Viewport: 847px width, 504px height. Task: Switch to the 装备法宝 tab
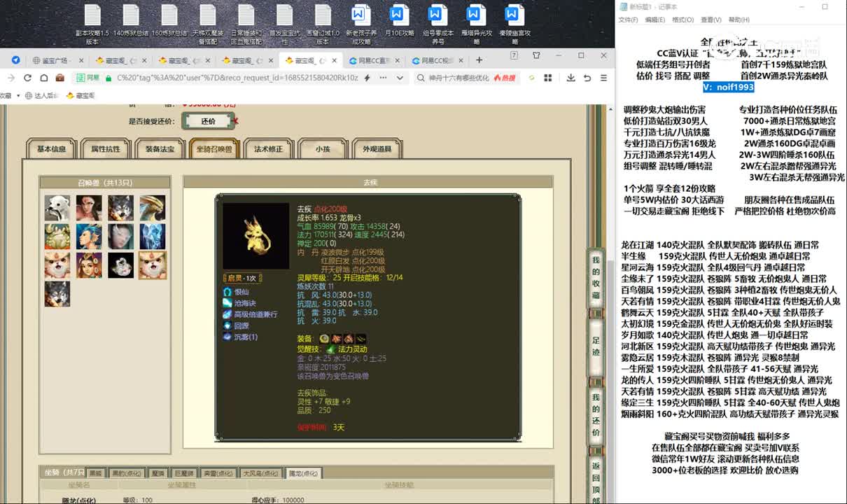(160, 149)
